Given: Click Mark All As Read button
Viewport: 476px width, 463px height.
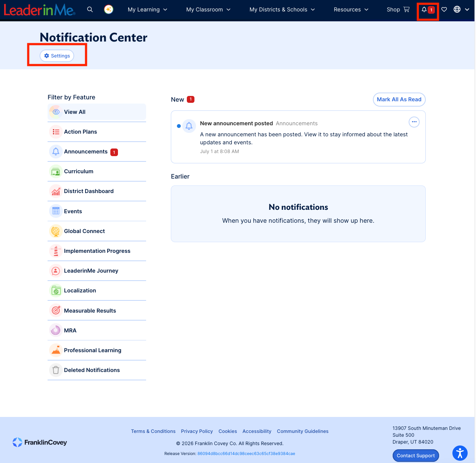Looking at the screenshot, I should pos(399,99).
